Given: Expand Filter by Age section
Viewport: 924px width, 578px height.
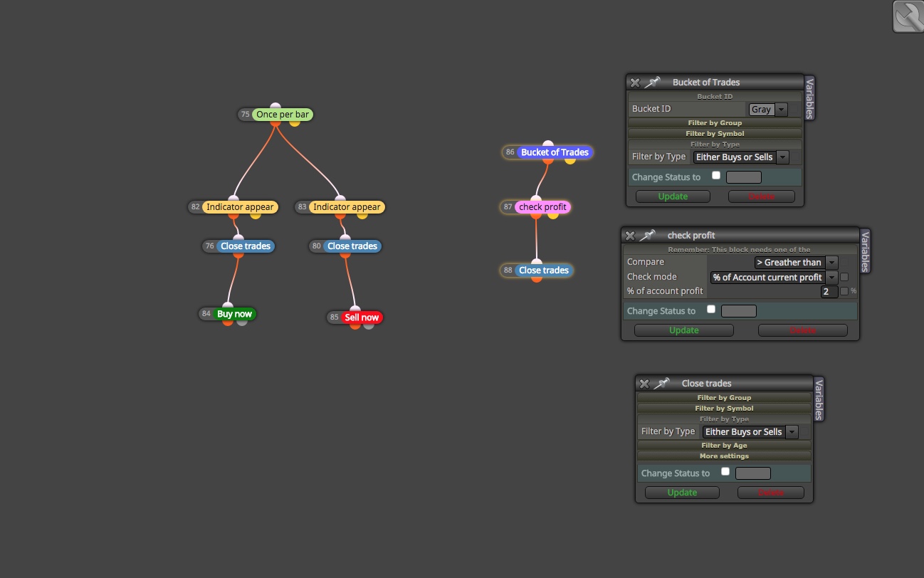Looking at the screenshot, I should pyautogui.click(x=725, y=446).
